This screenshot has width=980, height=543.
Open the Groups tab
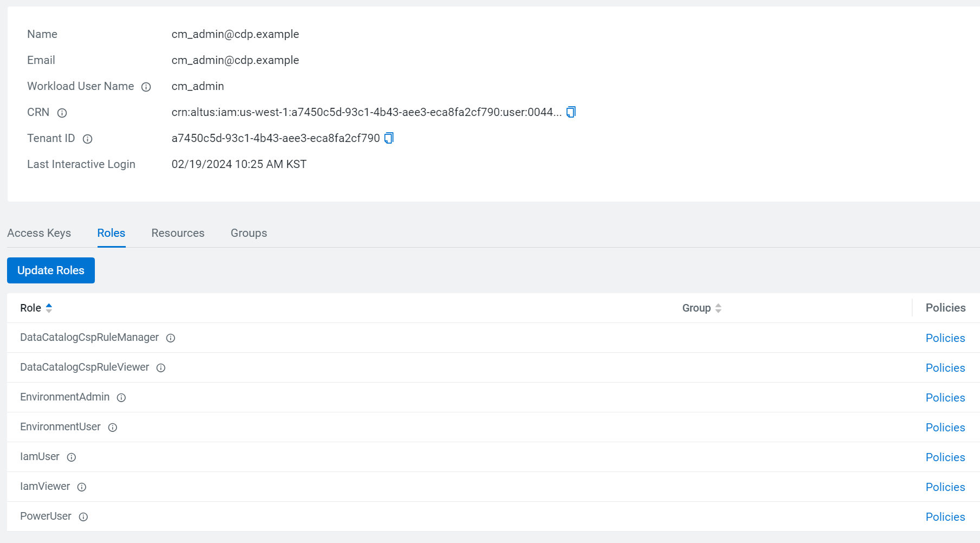click(x=249, y=233)
